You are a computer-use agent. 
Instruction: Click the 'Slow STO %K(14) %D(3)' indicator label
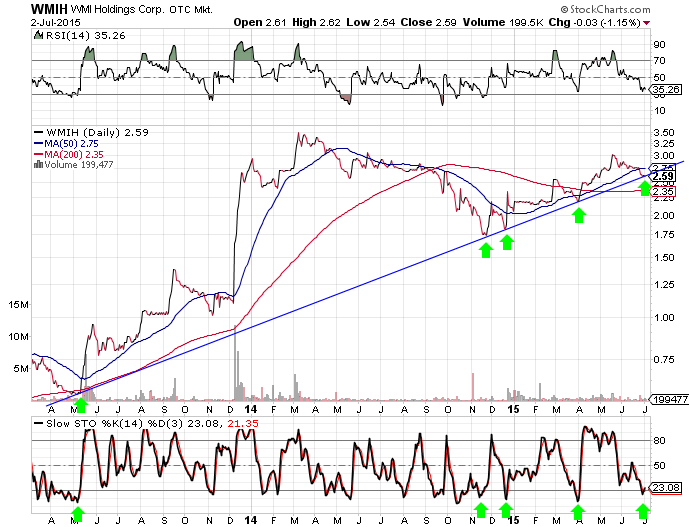116,424
